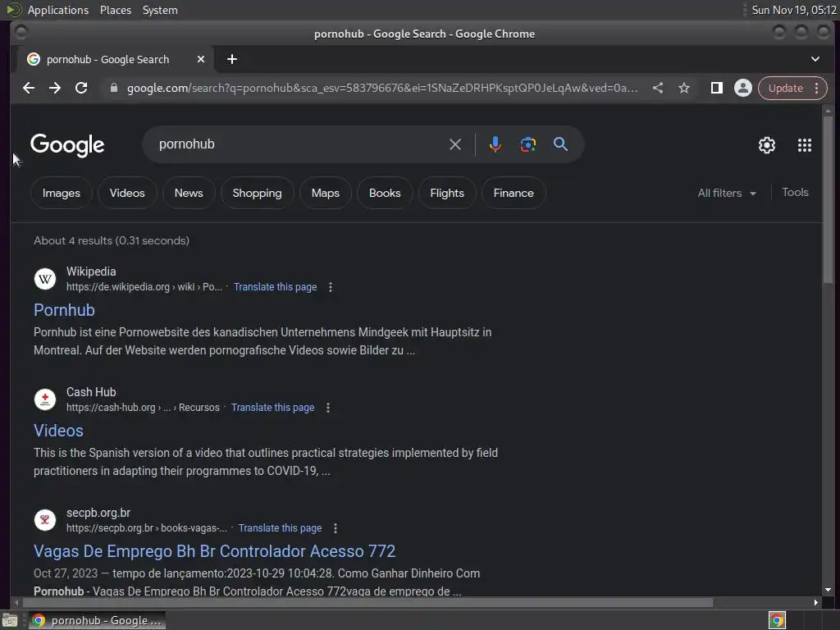The height and width of the screenshot is (630, 840).
Task: Open the search Tools option
Action: (x=795, y=192)
